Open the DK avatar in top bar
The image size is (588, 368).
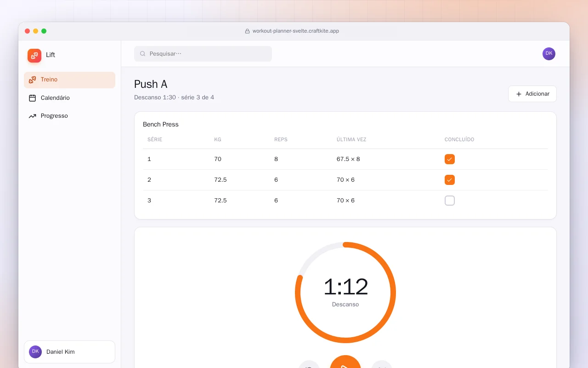click(x=549, y=54)
